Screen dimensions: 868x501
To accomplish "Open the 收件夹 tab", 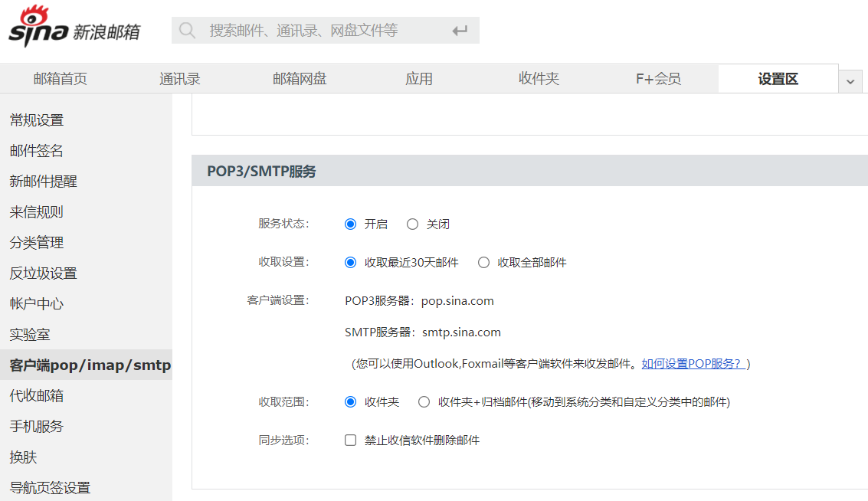I will point(539,79).
